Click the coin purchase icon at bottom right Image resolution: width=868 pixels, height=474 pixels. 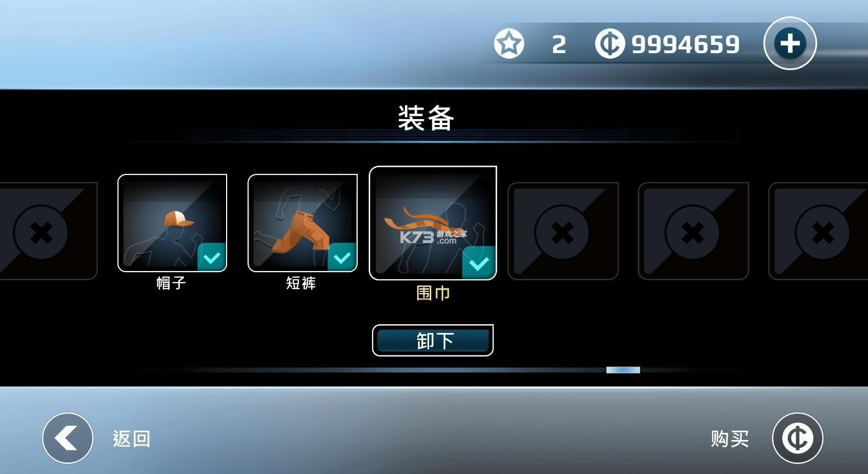click(x=798, y=438)
